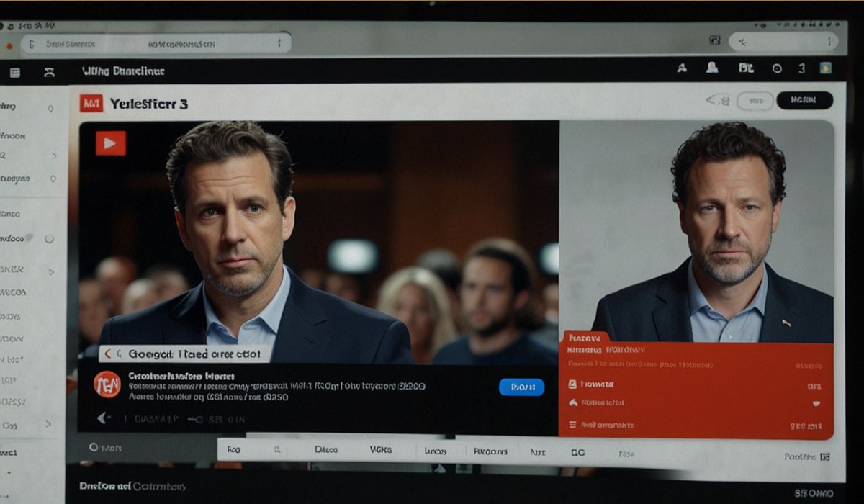This screenshot has height=504, width=864.
Task: Open the Dtceo tab
Action: pos(326,449)
